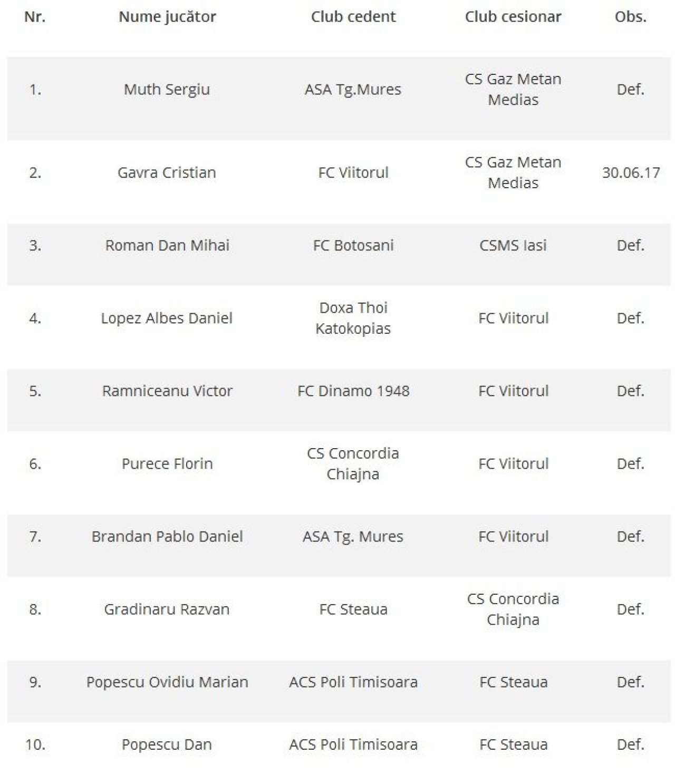
Task: Select Doxa Thoi Katokopias club cell
Action: click(x=353, y=318)
